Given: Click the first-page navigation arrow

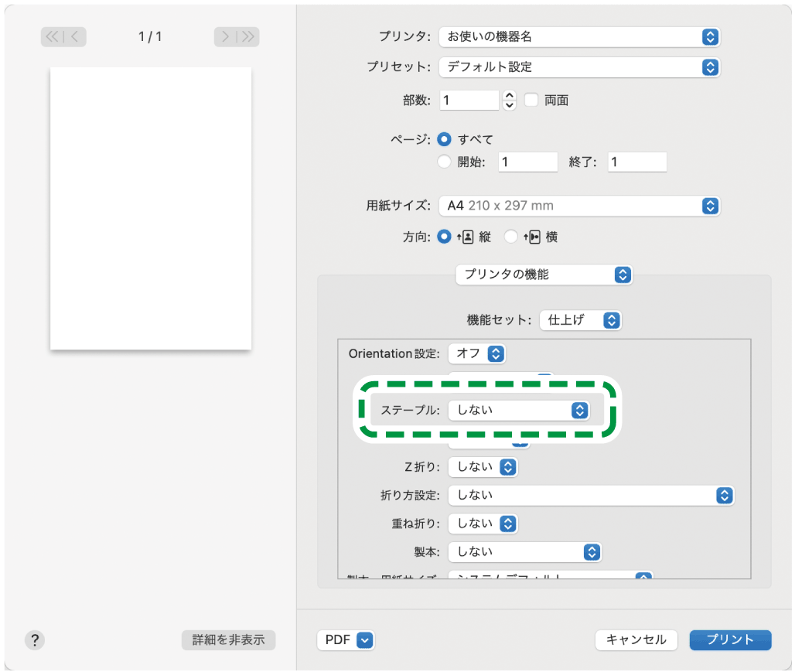Looking at the screenshot, I should [54, 36].
